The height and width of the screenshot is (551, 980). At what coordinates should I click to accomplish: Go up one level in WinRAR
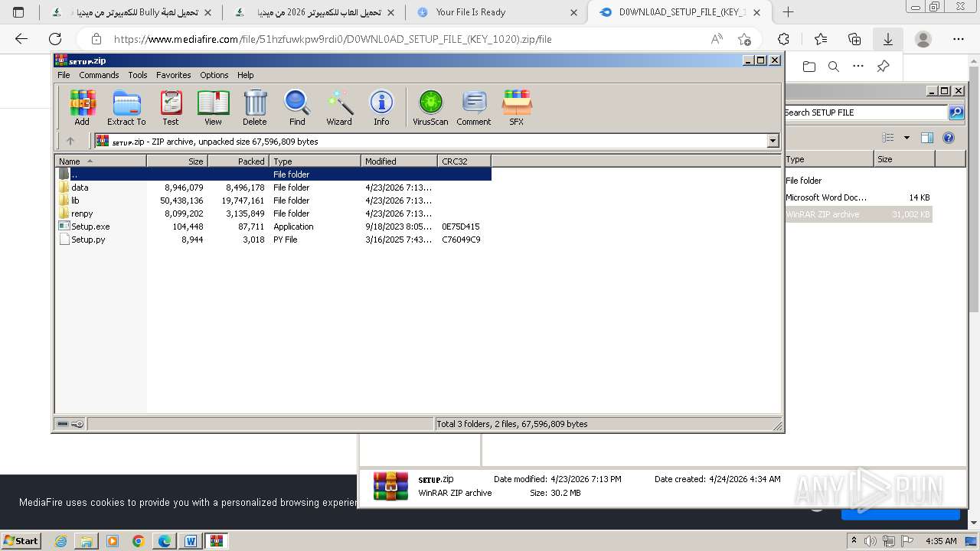[x=70, y=141]
